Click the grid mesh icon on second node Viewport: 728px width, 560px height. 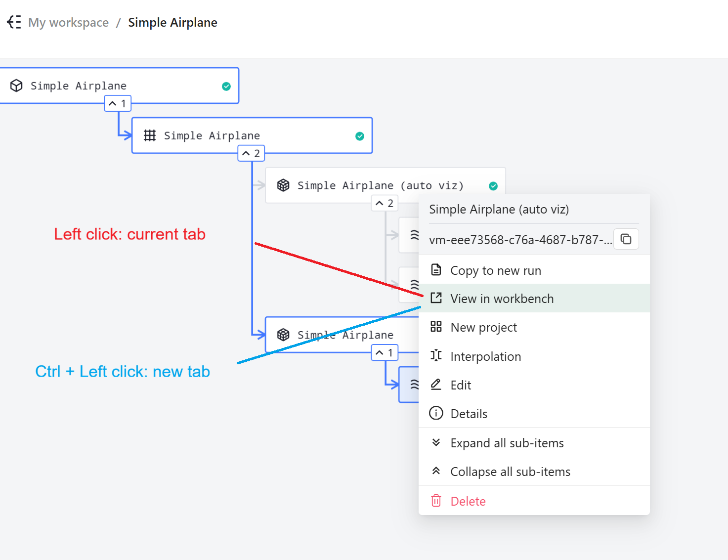(x=150, y=135)
